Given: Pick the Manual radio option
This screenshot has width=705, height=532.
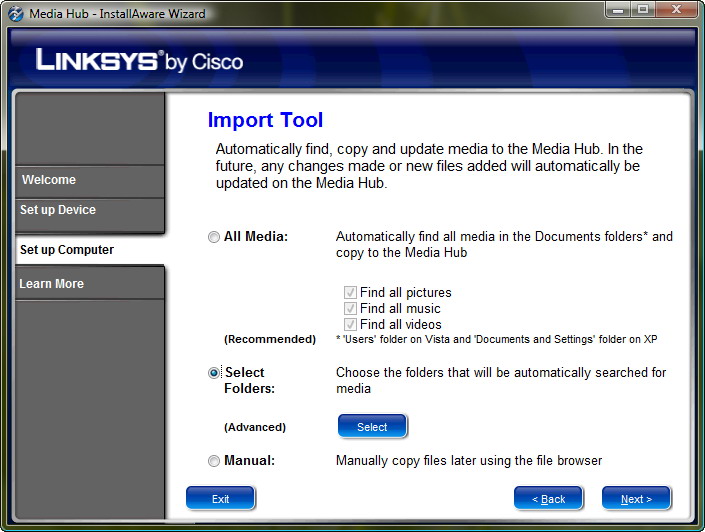Looking at the screenshot, I should tap(214, 461).
